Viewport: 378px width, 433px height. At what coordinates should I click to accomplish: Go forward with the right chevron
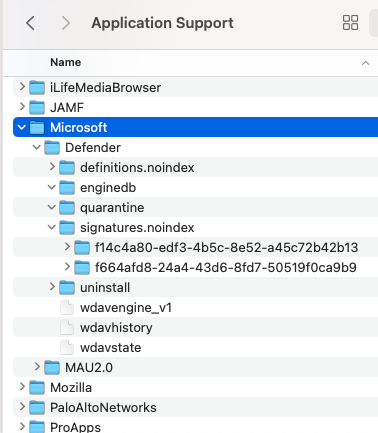[66, 23]
